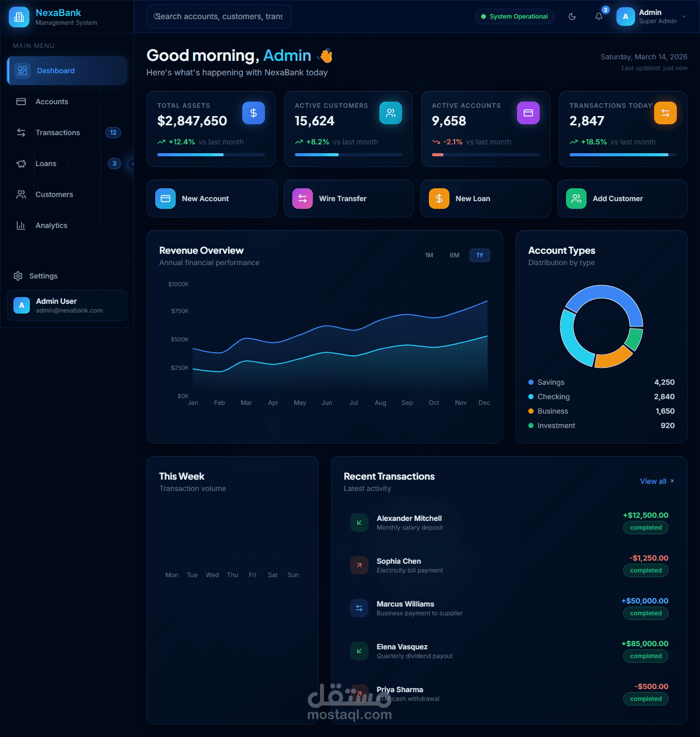Click the search accounts input field

219,17
